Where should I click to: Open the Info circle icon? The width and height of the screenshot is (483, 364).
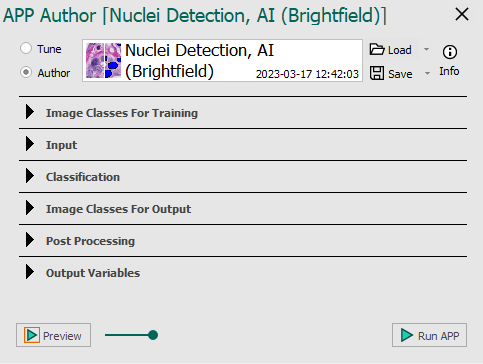coord(450,52)
